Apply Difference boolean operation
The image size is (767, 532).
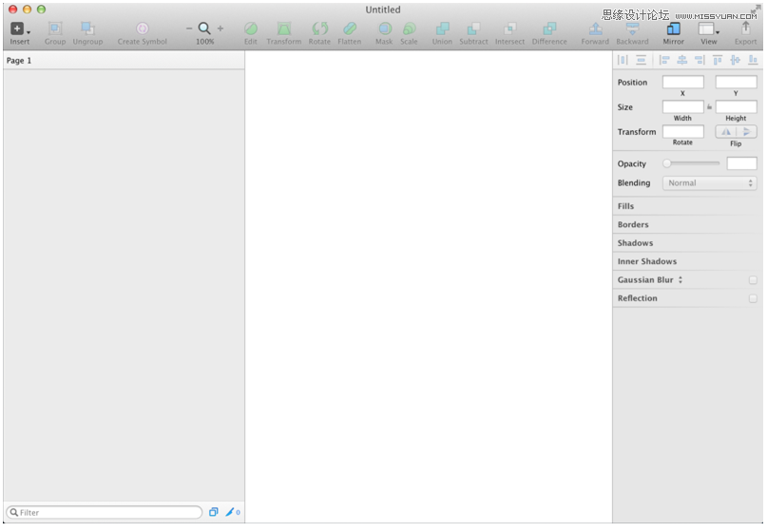point(549,28)
